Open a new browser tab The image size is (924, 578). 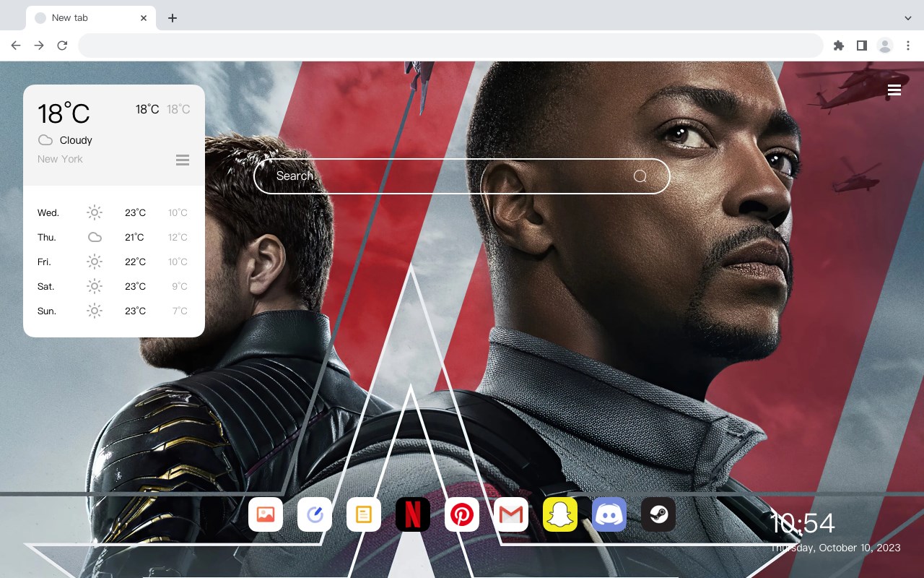[x=173, y=18]
